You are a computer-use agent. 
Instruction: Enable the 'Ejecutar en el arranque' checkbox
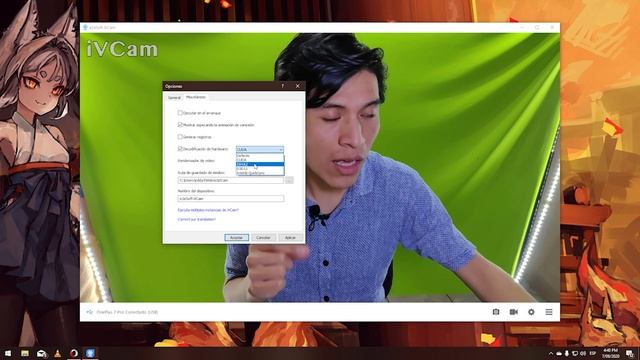click(180, 113)
